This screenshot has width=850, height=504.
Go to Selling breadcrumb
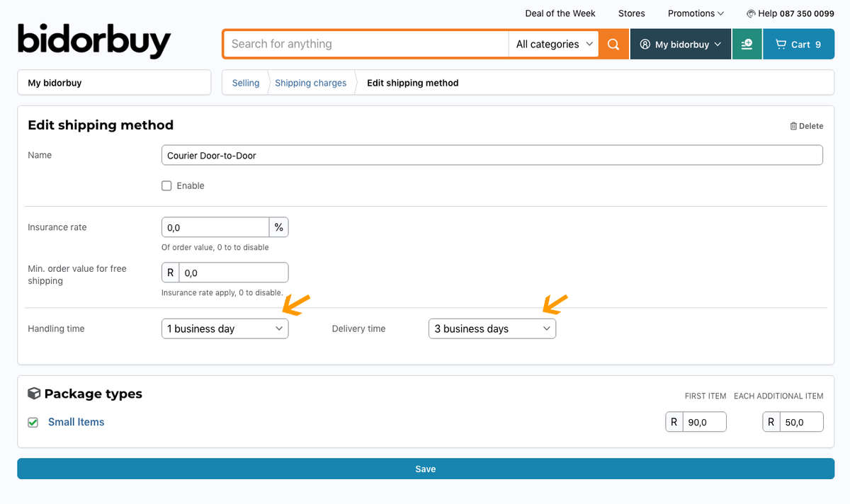(x=246, y=83)
